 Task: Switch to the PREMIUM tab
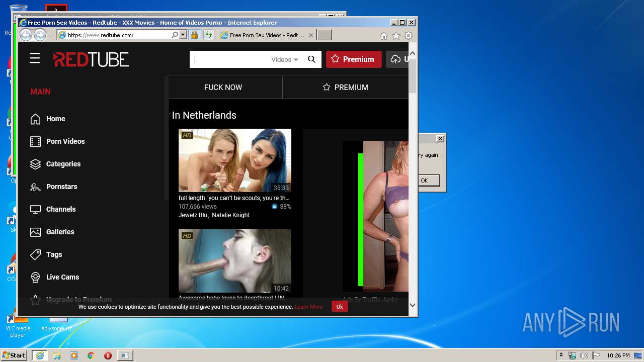[345, 87]
